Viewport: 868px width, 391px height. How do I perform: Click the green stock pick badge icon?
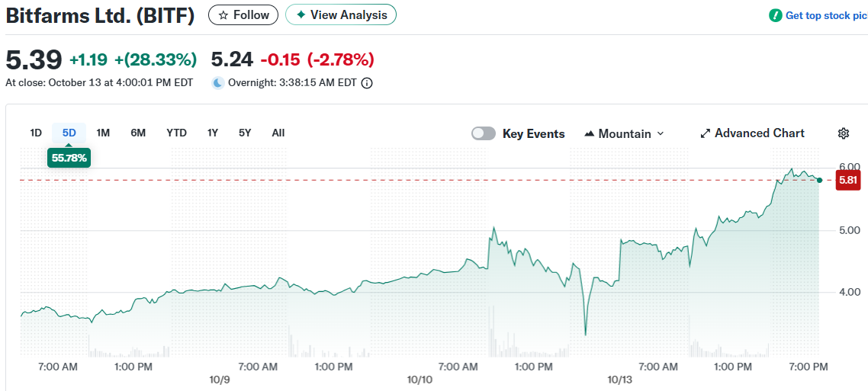776,15
